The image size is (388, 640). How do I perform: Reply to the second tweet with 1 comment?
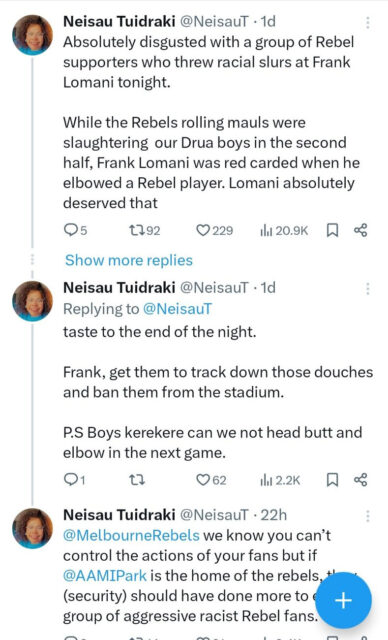[75, 480]
